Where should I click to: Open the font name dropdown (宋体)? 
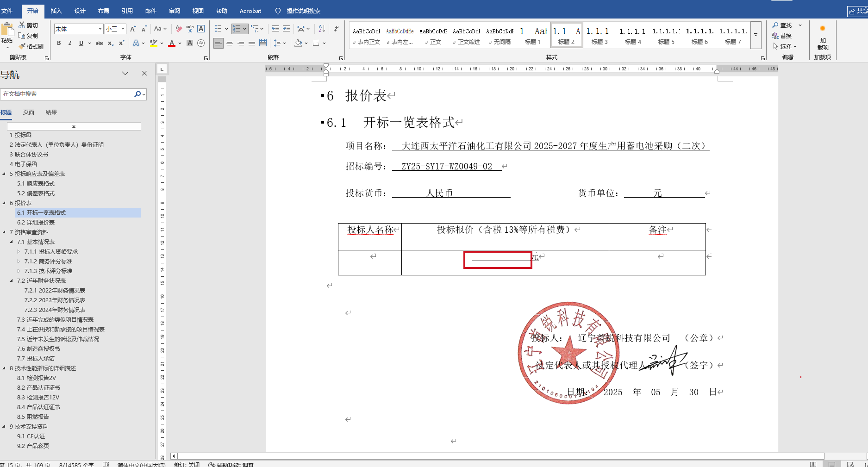pyautogui.click(x=100, y=29)
